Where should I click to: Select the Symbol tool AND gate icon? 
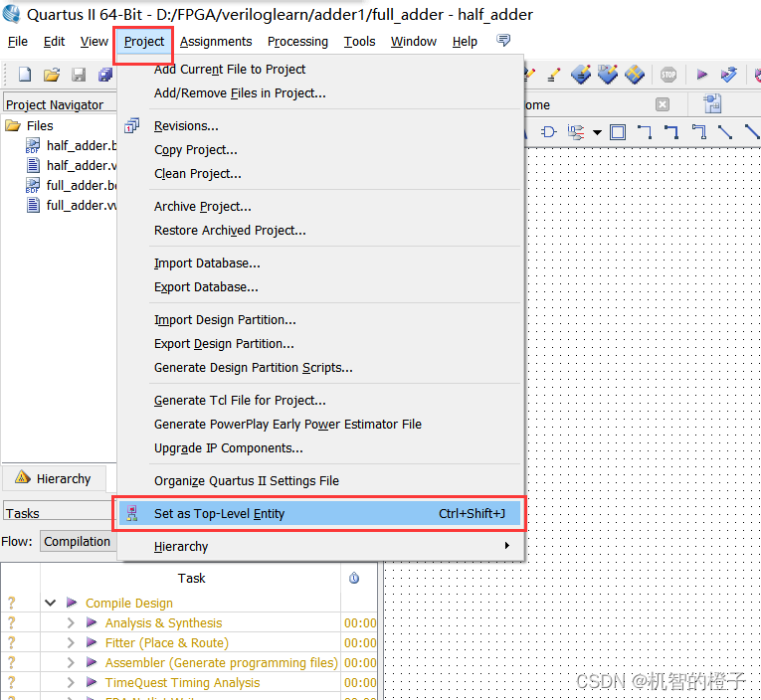click(548, 132)
